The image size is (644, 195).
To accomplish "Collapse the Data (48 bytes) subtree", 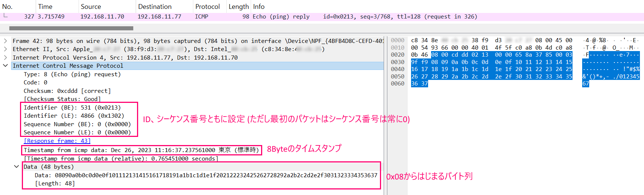I will [16, 167].
